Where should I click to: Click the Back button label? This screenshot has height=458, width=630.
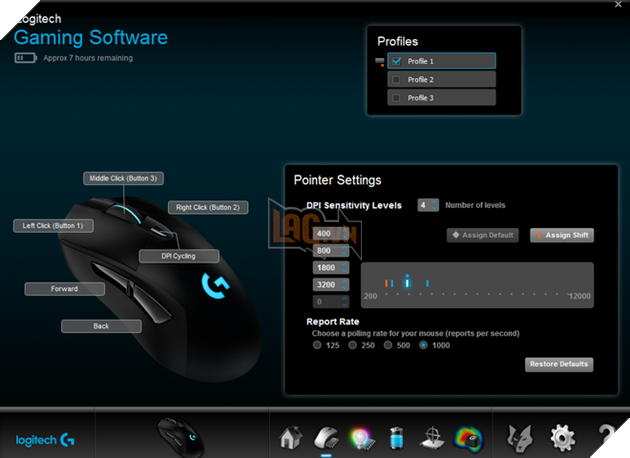tap(101, 326)
